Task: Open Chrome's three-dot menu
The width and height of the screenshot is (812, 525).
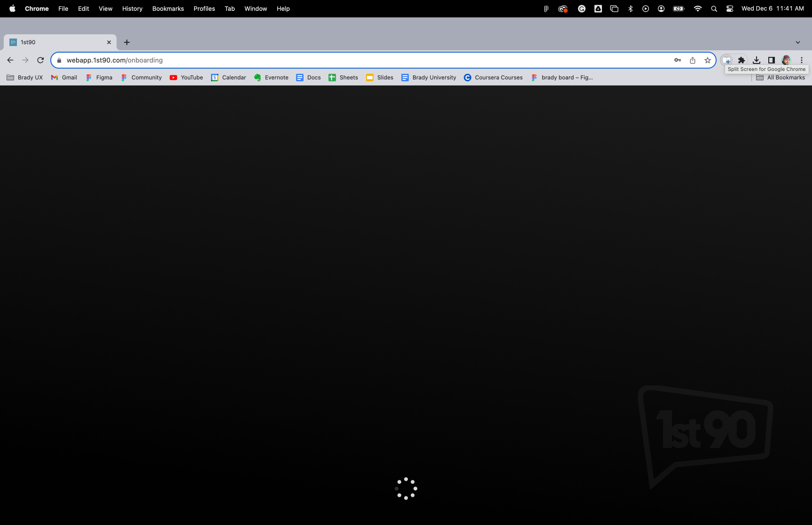Action: 802,60
